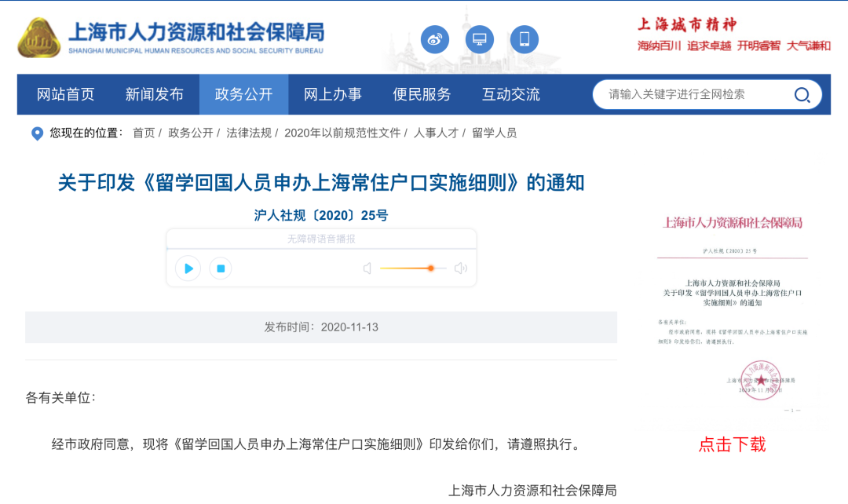Screen dimensions: 848x504
Task: Click the location pin icon
Action: (37, 133)
